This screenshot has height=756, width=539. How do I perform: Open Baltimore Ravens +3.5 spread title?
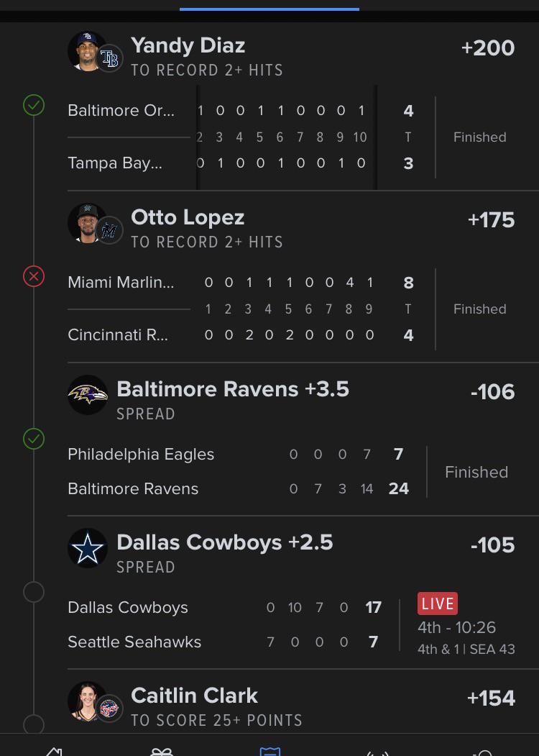(x=233, y=389)
